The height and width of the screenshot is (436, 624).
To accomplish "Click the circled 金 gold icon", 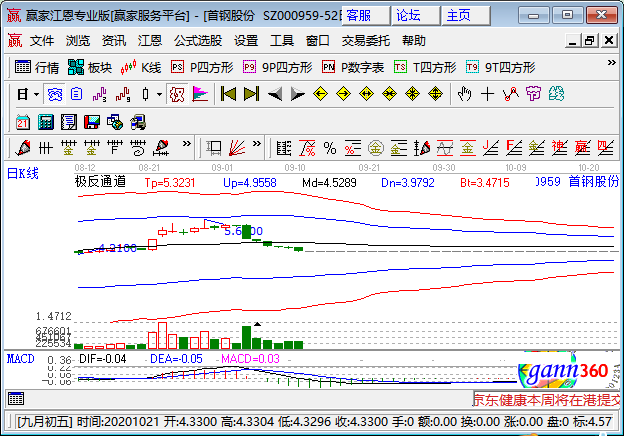I will (376, 148).
